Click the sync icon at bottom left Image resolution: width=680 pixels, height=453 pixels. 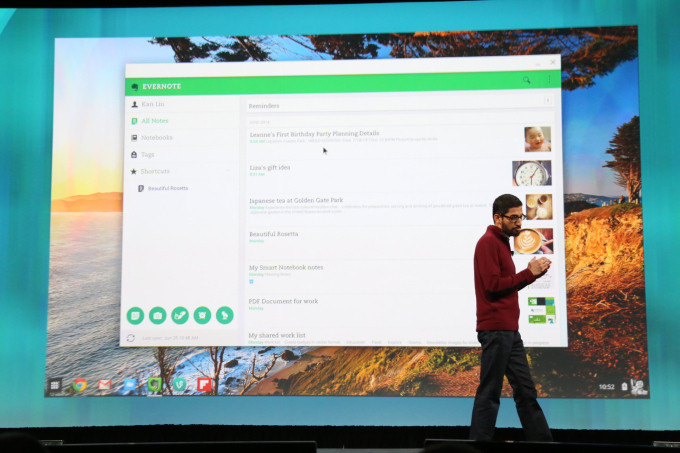click(131, 338)
